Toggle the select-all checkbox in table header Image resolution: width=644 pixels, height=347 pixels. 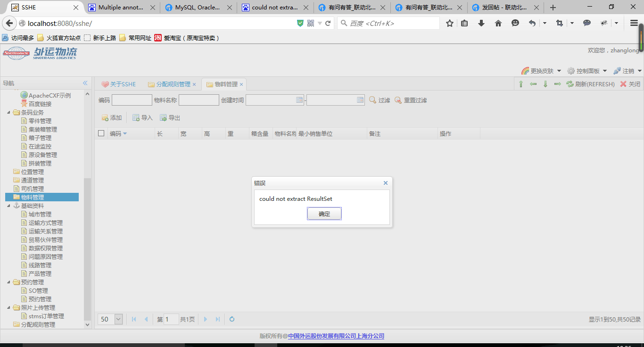pos(101,133)
